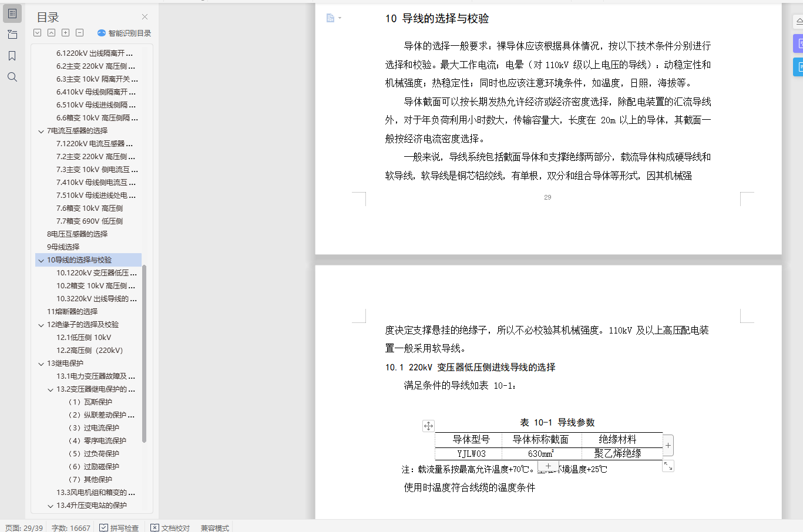Collapse outline node 7电流互感器的选择

point(41,131)
